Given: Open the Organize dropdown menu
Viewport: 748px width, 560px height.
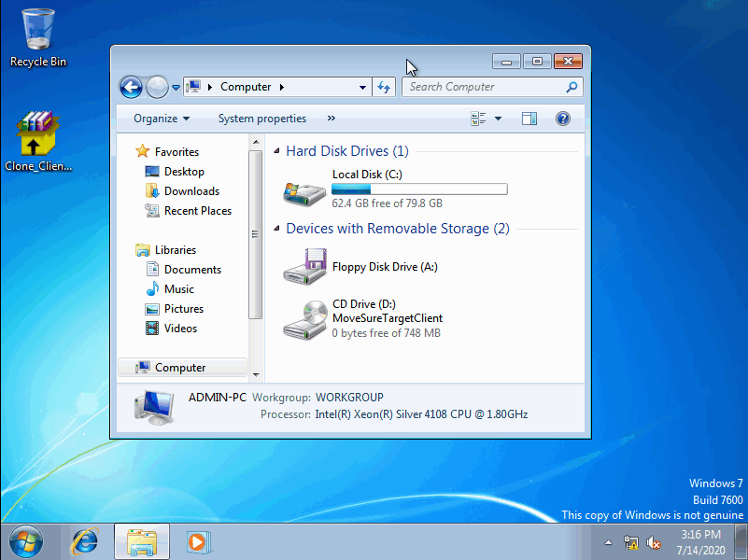Looking at the screenshot, I should coord(162,119).
